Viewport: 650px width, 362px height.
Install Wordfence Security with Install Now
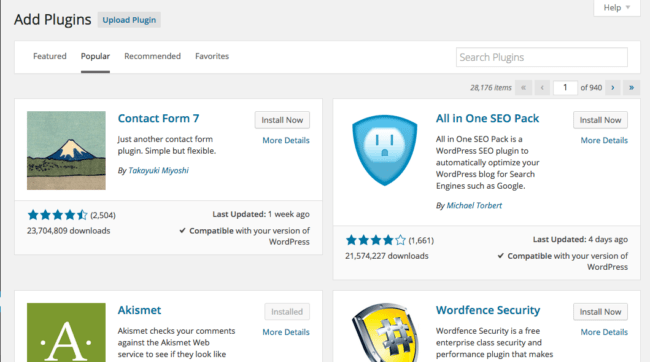(600, 312)
